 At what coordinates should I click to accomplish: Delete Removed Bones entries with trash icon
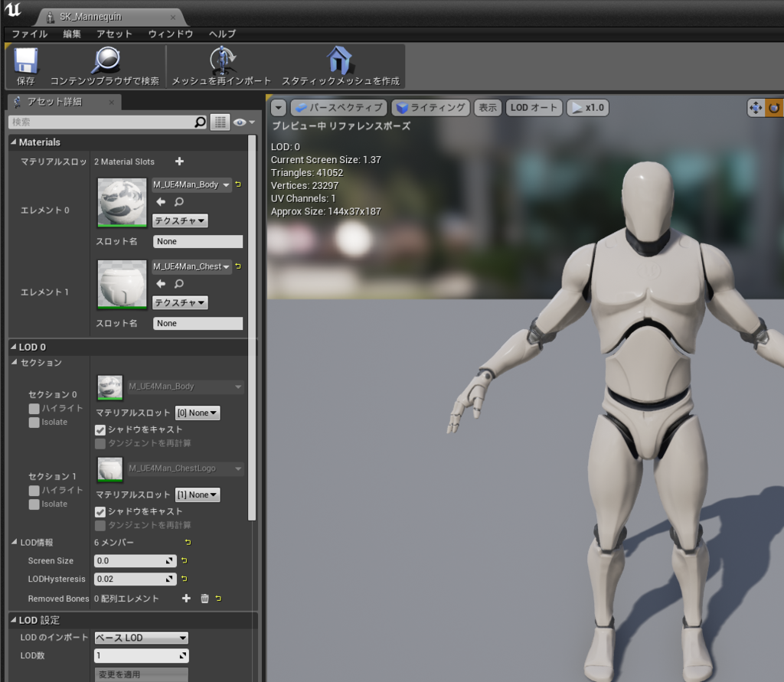(204, 599)
